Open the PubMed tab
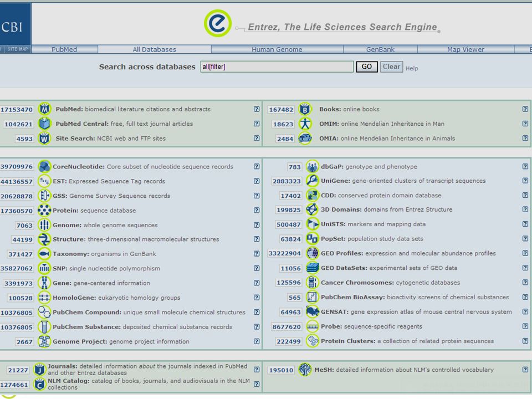Screen dimensions: 532x399 (64, 49)
